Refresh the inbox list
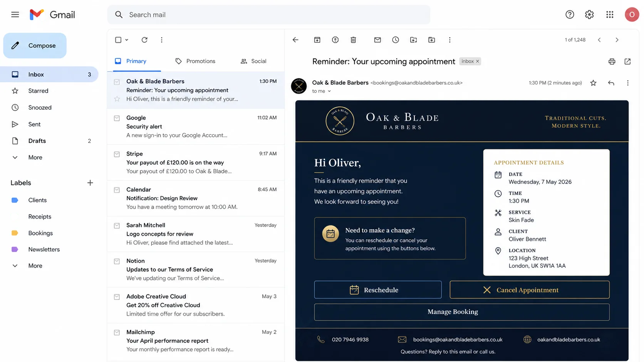 coord(144,40)
